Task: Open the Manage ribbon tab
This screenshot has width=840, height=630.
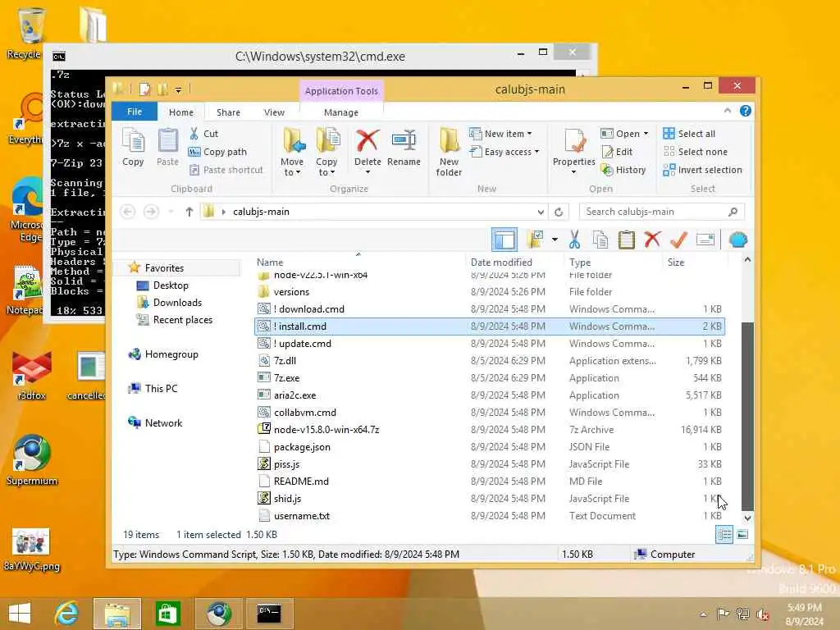Action: tap(341, 112)
